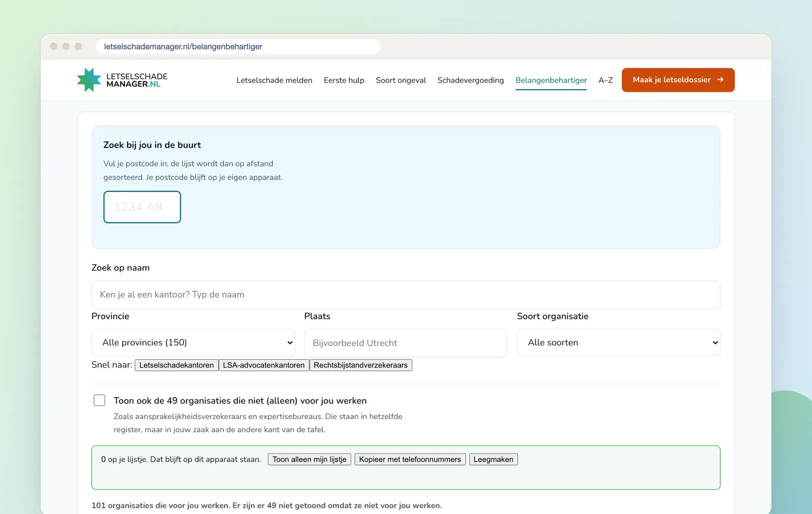Jump to Letselschadekantoren quick filter
Viewport: 812px width, 514px height.
pos(177,365)
